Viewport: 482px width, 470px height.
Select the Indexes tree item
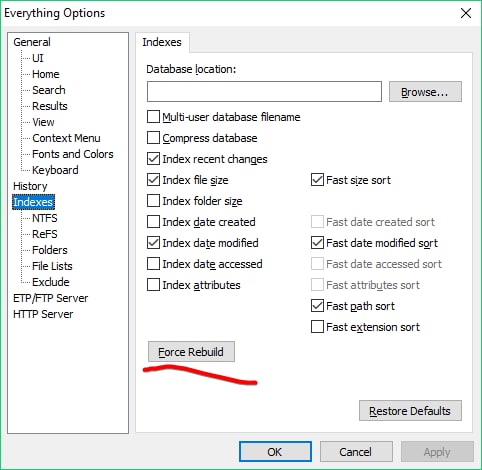[x=33, y=202]
